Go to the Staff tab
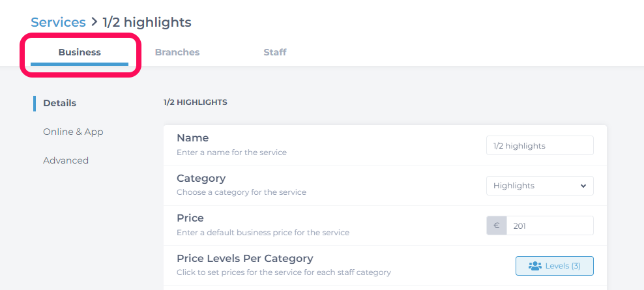Image resolution: width=644 pixels, height=290 pixels. (275, 53)
